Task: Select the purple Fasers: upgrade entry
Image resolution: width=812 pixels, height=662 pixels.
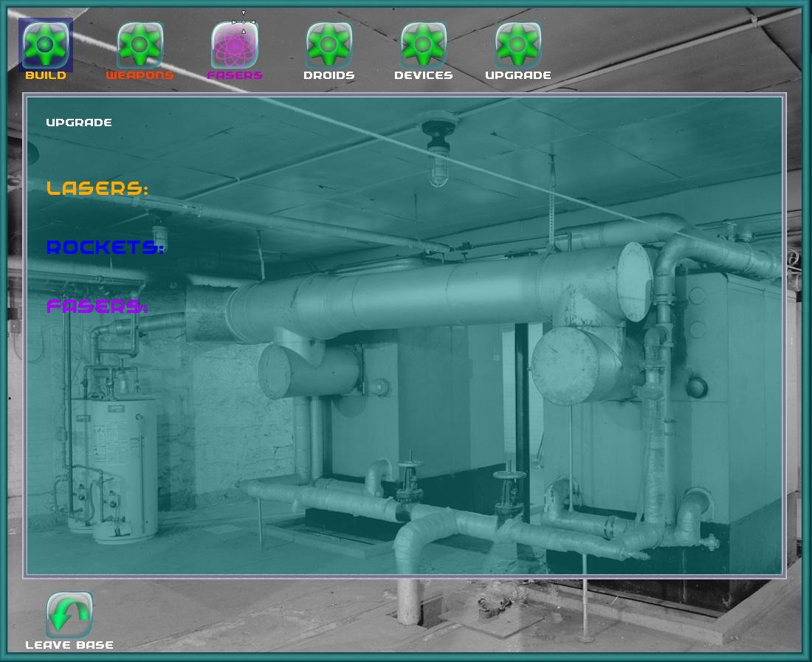Action: click(x=97, y=306)
